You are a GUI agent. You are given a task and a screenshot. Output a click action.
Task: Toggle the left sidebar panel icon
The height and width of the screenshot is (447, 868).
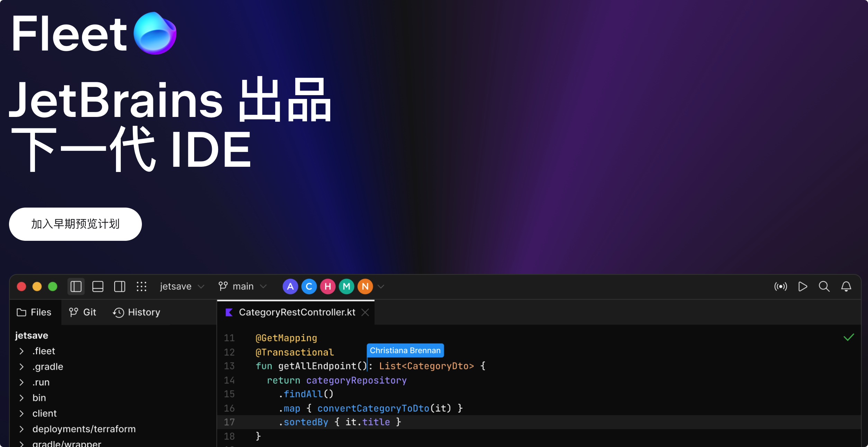[x=76, y=286]
